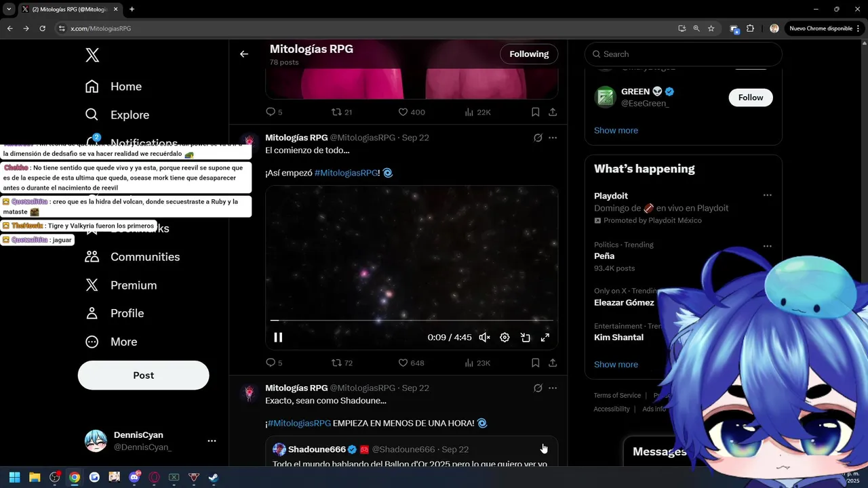Open Chrome extensions puzzle icon
The height and width of the screenshot is (488, 868).
click(x=750, y=28)
